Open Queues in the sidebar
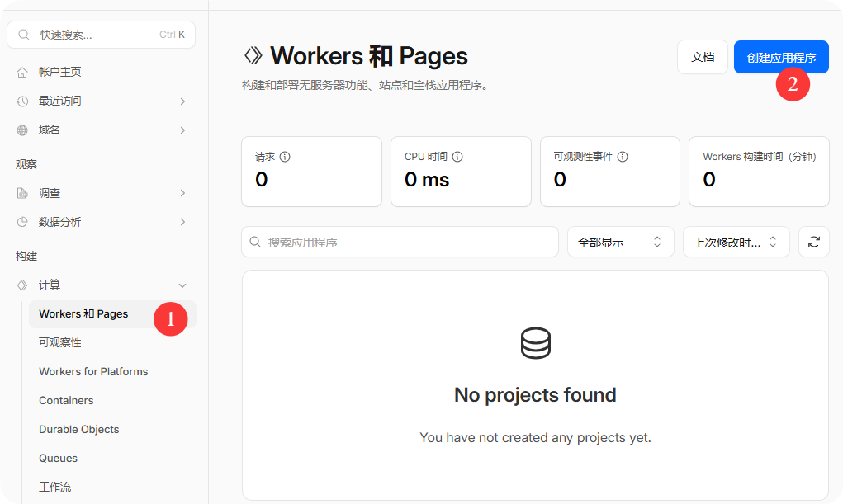 tap(58, 459)
